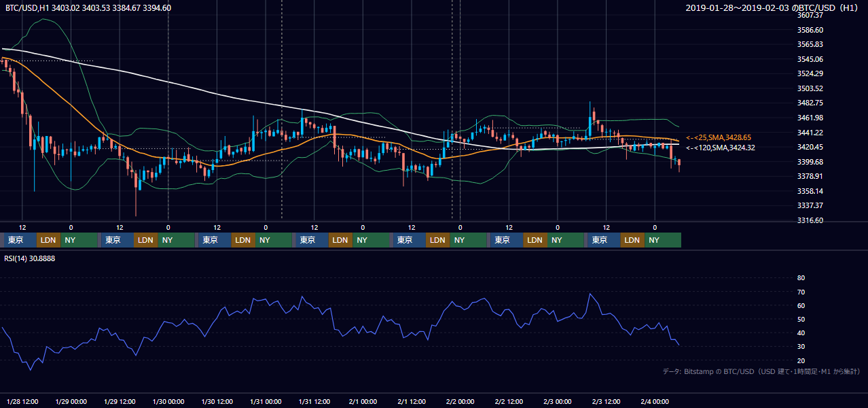Select the RSI(14) 30.8888 indicator label

click(x=30, y=258)
